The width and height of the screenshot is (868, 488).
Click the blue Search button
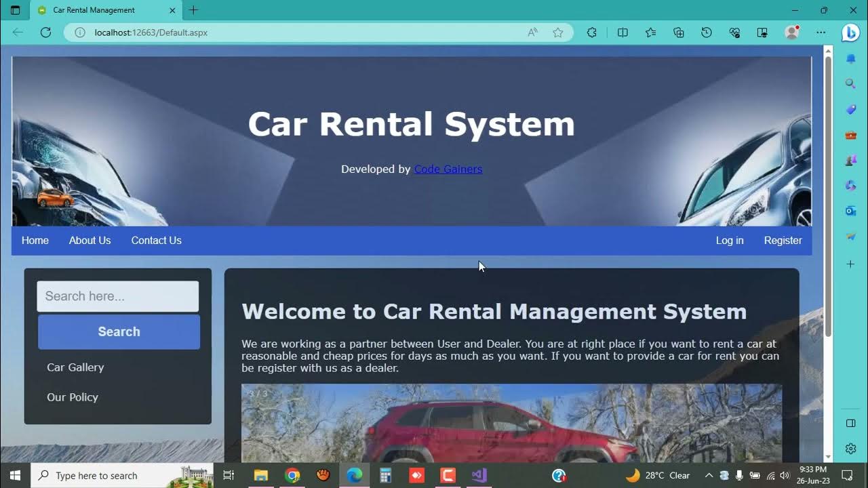pyautogui.click(x=119, y=332)
